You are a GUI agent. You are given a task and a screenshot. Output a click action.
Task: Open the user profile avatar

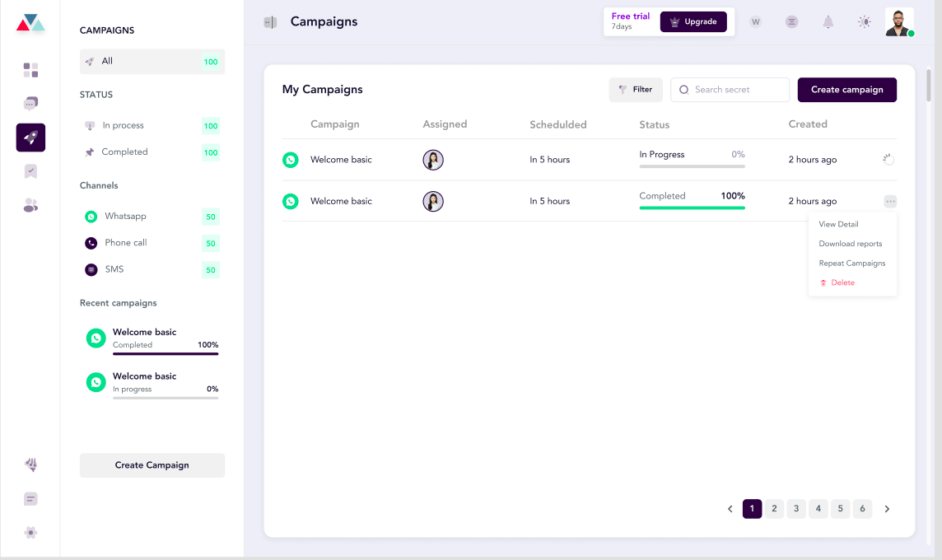click(899, 22)
